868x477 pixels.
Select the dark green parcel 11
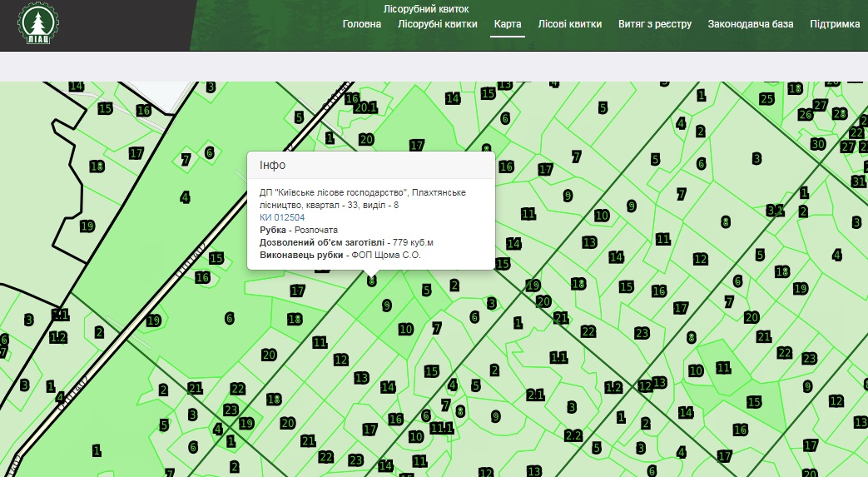click(x=723, y=367)
